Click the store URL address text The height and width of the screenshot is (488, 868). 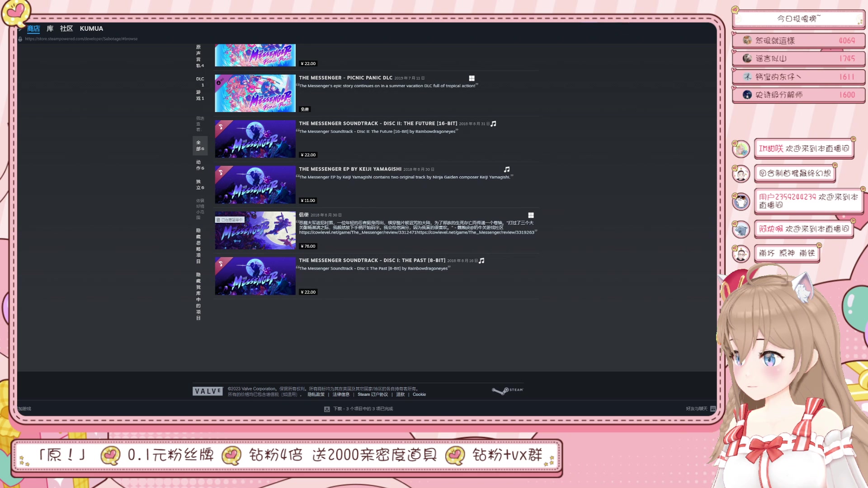pos(81,39)
